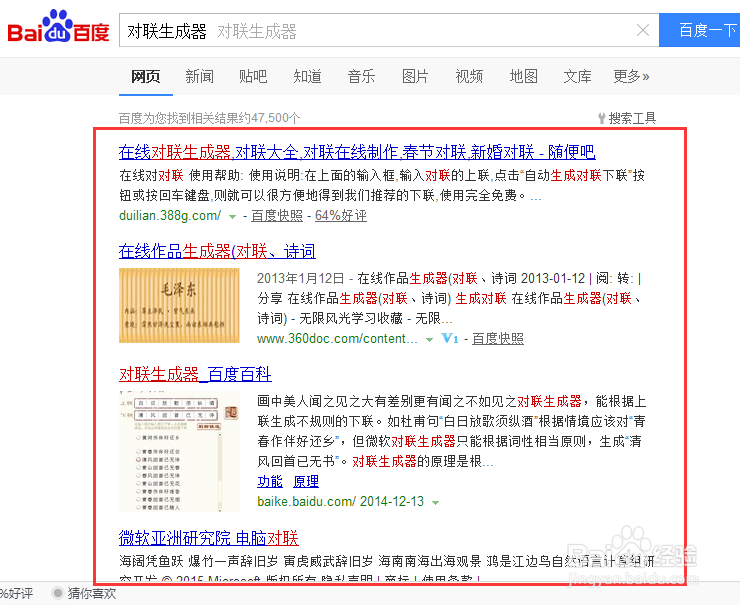Click the baike.baidu.com/ 2014-12-13 URL text

coord(341,501)
